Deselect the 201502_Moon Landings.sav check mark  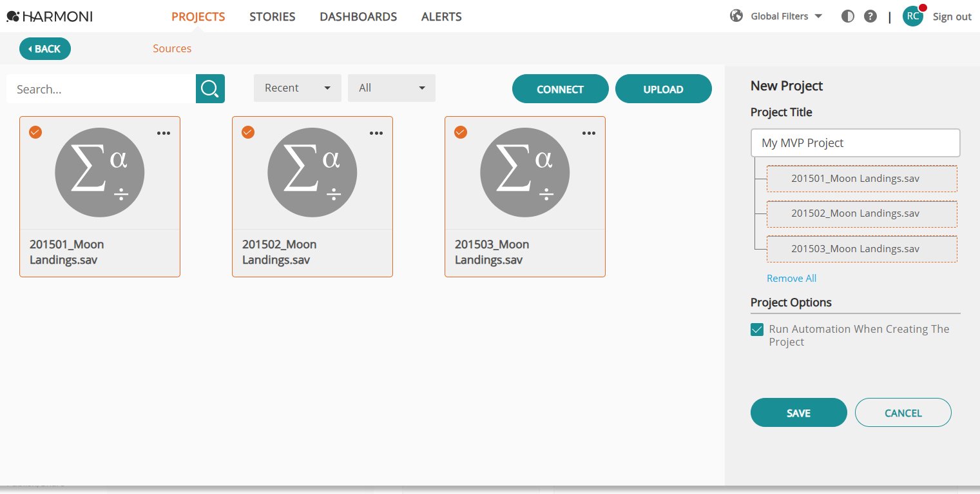tap(248, 132)
